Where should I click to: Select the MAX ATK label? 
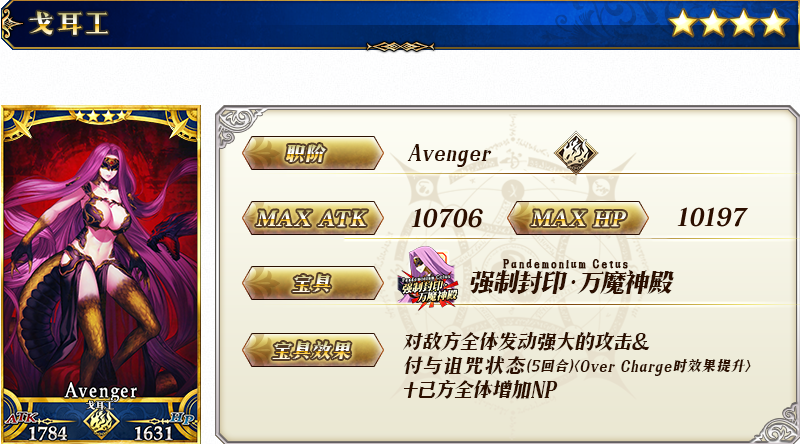point(312,218)
